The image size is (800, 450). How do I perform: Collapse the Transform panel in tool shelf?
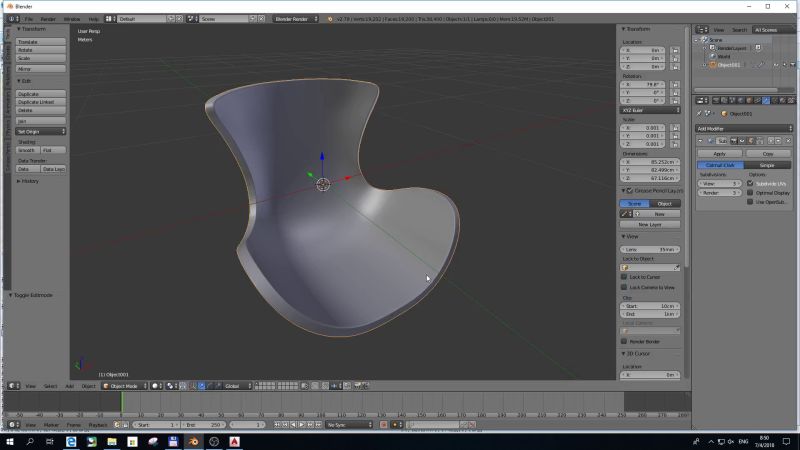pos(19,29)
